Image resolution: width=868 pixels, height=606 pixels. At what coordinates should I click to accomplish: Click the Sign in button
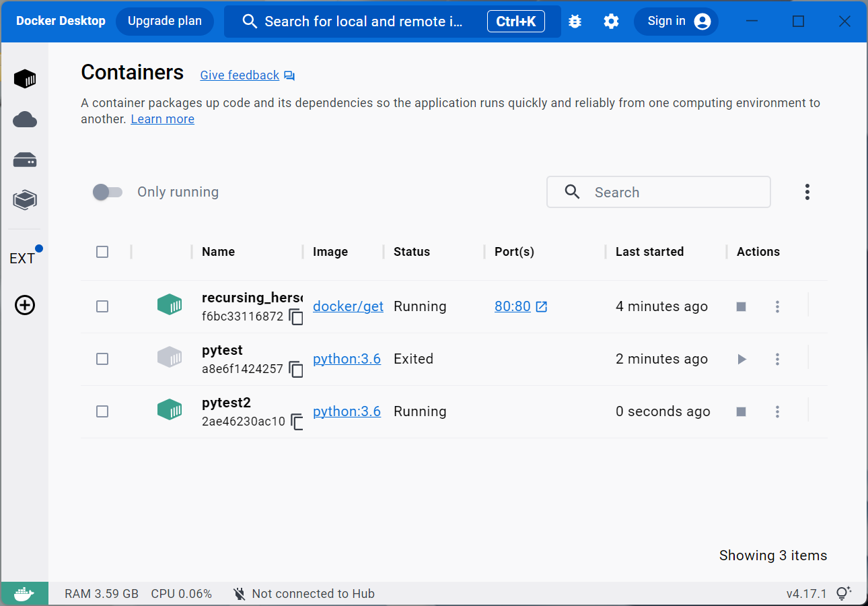tap(676, 22)
